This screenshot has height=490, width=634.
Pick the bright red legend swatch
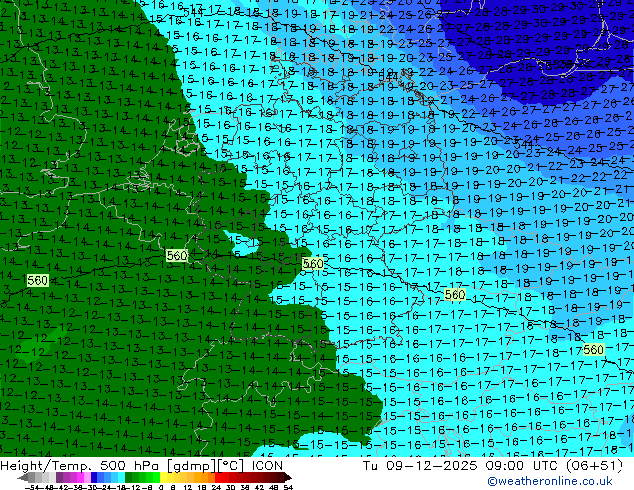pyautogui.click(x=218, y=477)
